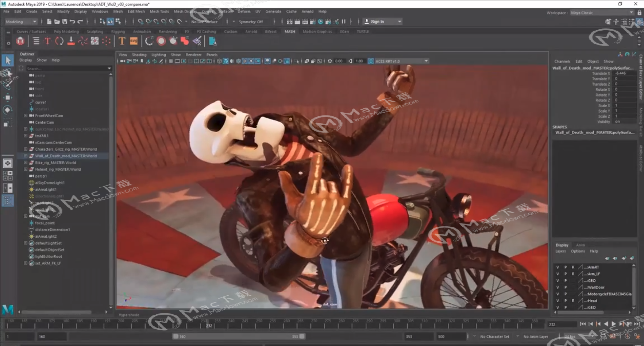Toggle visibility V for WallDoor layer
The width and height of the screenshot is (644, 346).
[558, 287]
